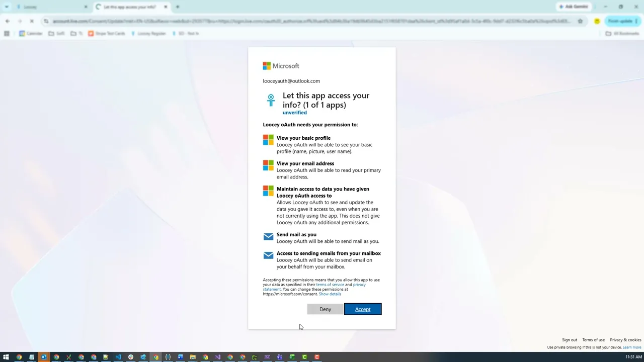Click icon beside Maintain access to data
644x362 pixels.
pyautogui.click(x=268, y=191)
